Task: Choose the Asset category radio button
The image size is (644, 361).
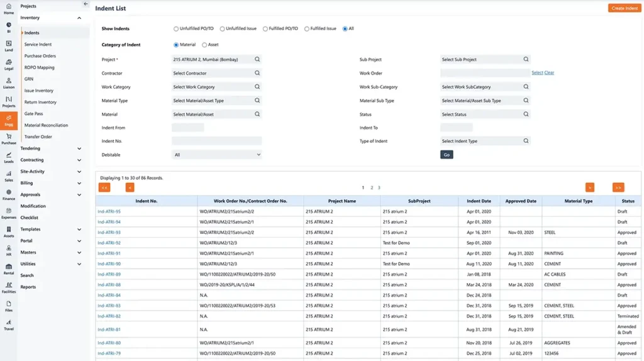Action: [x=204, y=45]
